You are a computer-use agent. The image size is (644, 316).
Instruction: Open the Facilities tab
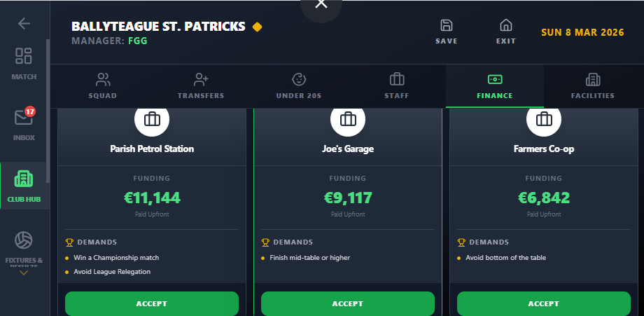click(593, 86)
